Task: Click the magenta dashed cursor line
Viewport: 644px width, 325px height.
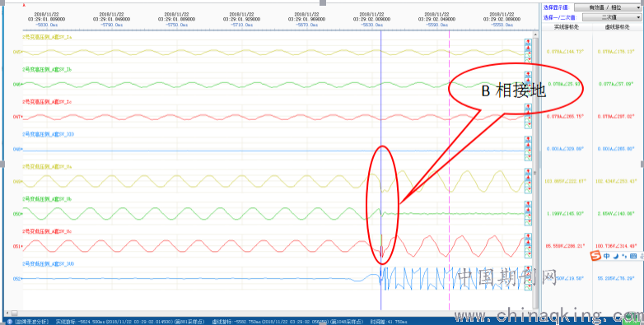Action: (450, 164)
